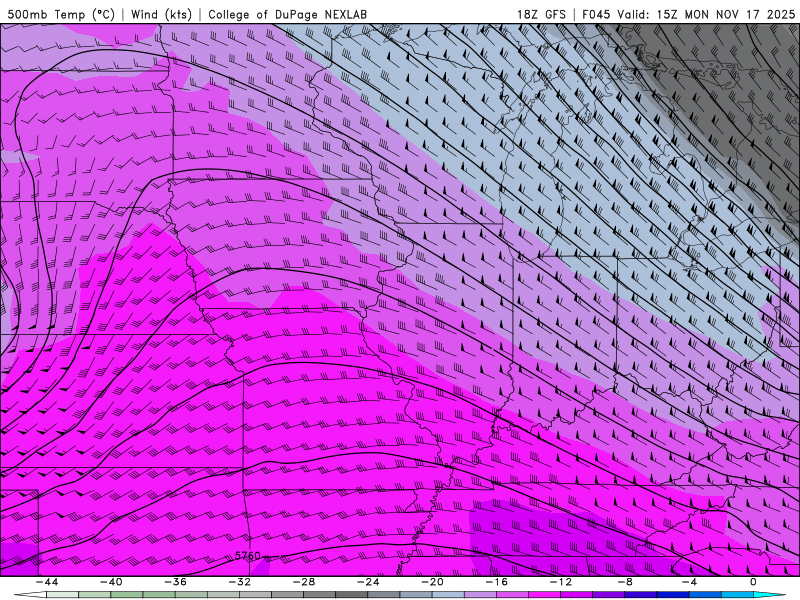Click the -4 colorbar tick label
800x600 pixels.
(690, 582)
